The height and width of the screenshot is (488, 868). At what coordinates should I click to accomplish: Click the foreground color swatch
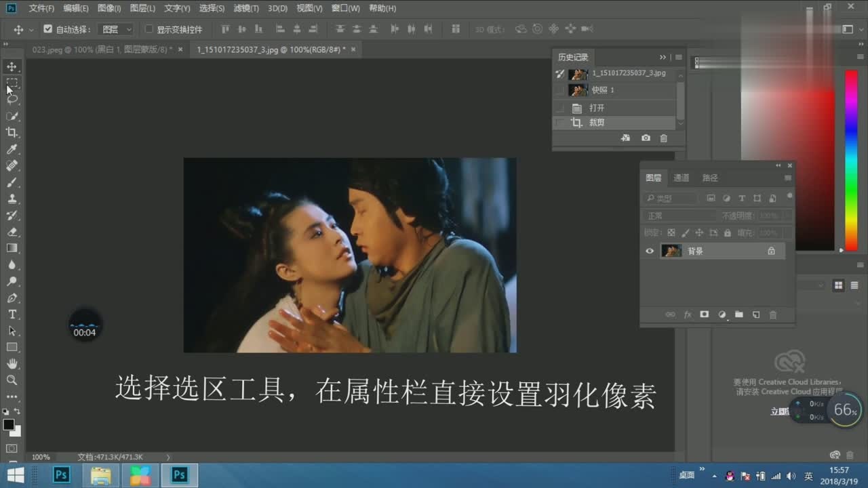(8, 424)
